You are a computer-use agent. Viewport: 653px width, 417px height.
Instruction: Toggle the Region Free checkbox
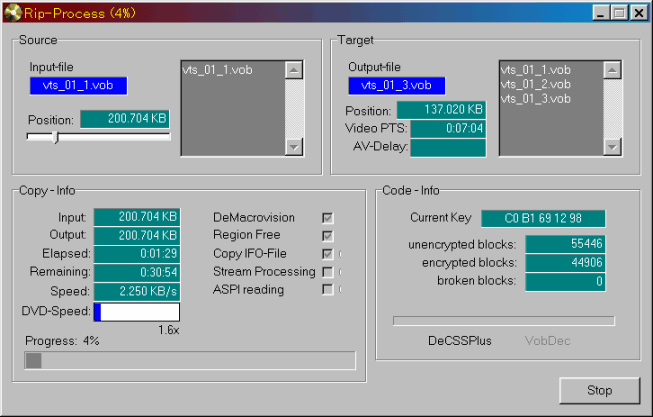coord(327,235)
